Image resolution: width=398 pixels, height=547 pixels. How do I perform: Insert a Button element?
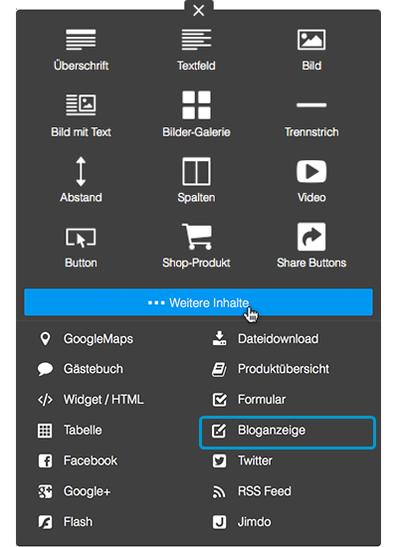pyautogui.click(x=81, y=247)
